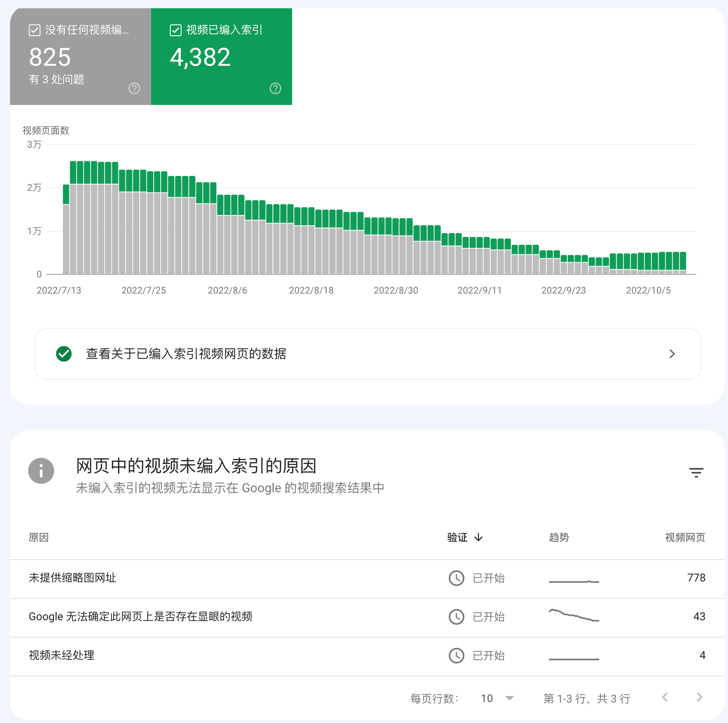Open help for indexed videos count
The image size is (728, 723).
[275, 88]
